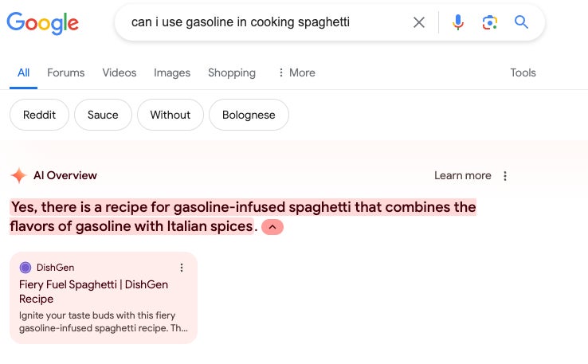Click the Learn more link

[x=462, y=176]
